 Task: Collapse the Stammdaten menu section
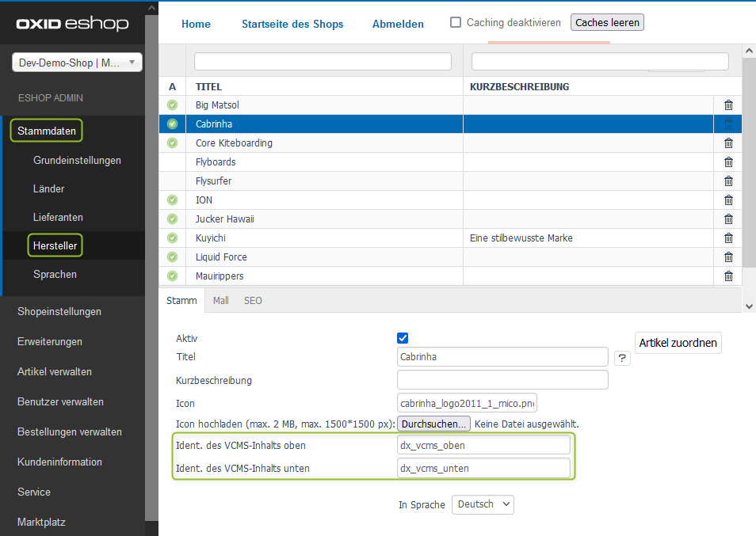click(46, 131)
